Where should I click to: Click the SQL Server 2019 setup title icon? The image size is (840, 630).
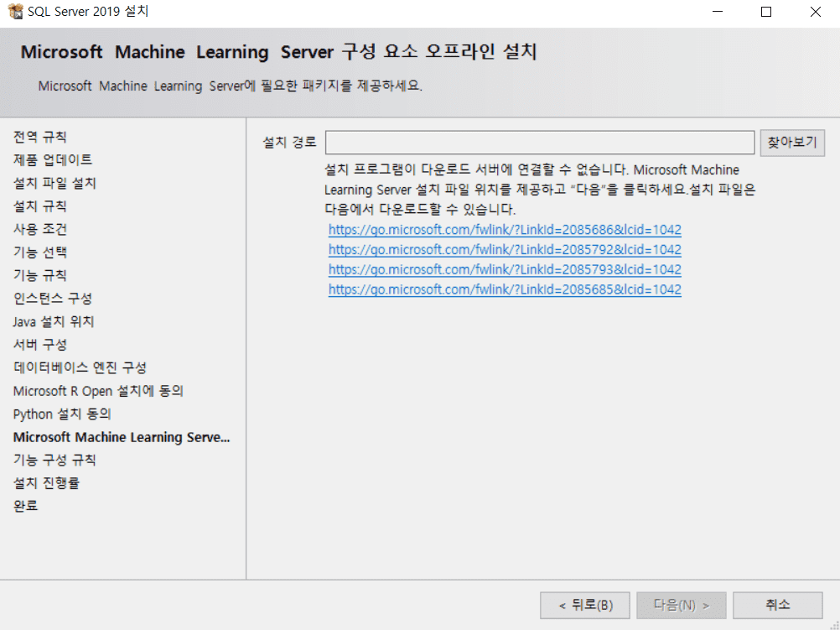coord(16,11)
